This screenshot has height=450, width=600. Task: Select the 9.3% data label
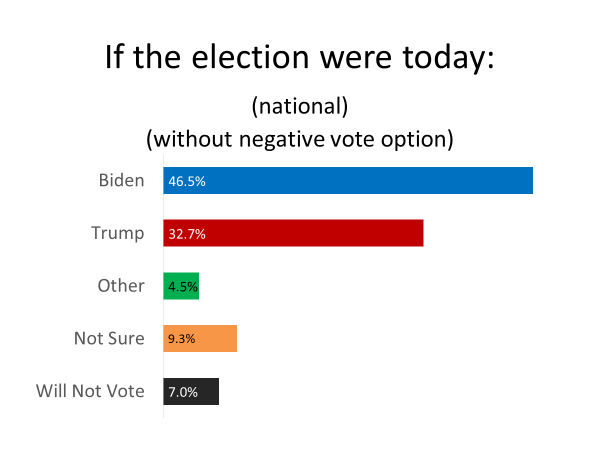(181, 339)
